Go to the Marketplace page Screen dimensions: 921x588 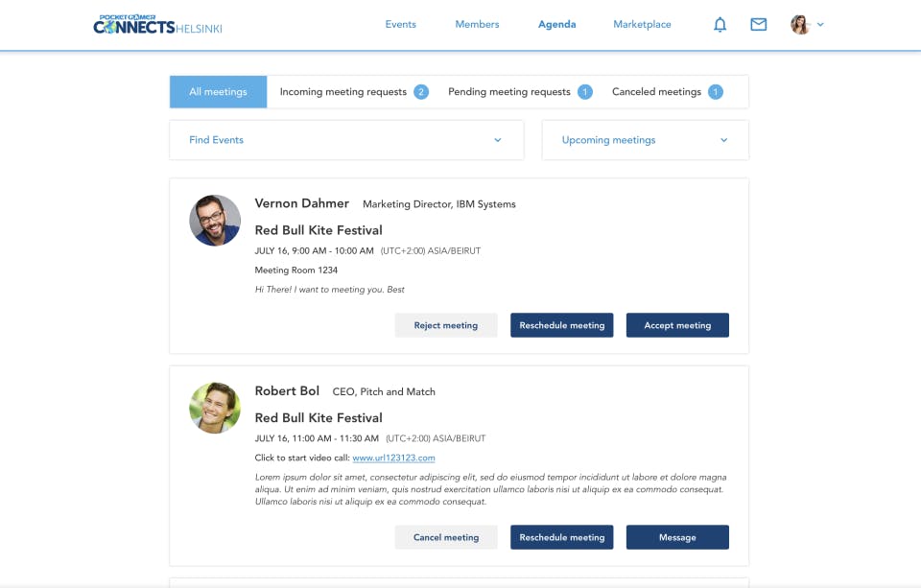coord(642,24)
